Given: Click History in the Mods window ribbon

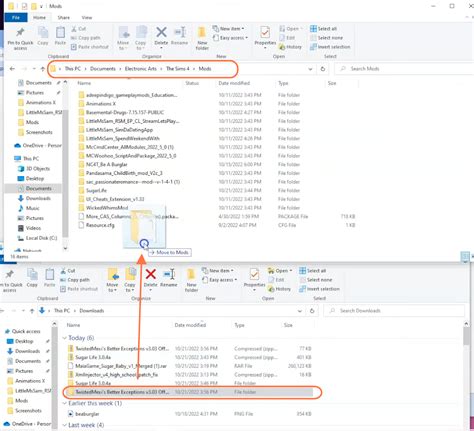Looking at the screenshot, I should click(290, 47).
